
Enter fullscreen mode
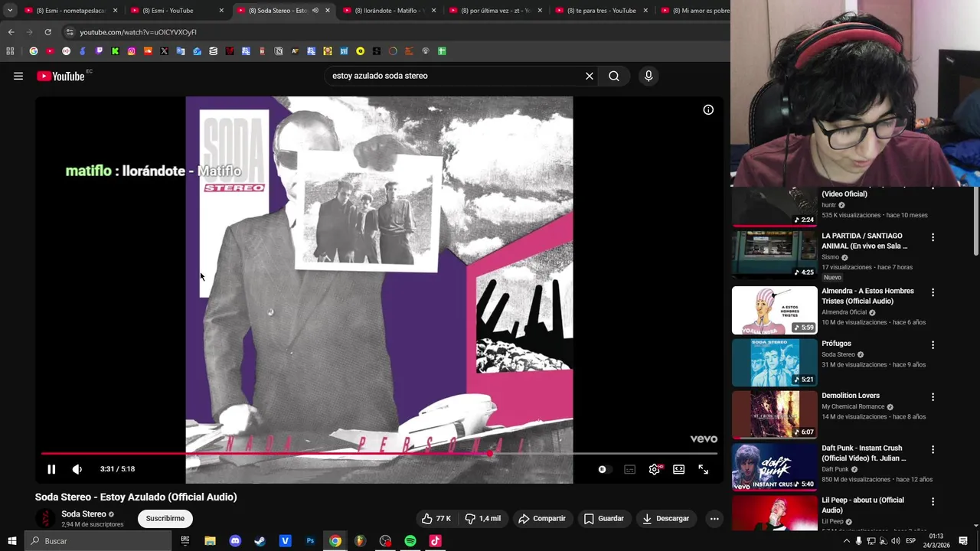(703, 469)
